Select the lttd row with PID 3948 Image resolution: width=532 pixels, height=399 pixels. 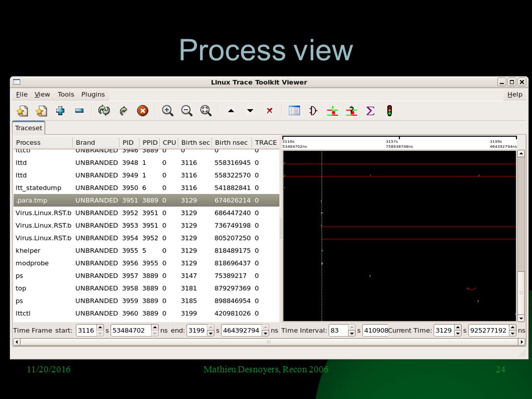click(x=146, y=163)
